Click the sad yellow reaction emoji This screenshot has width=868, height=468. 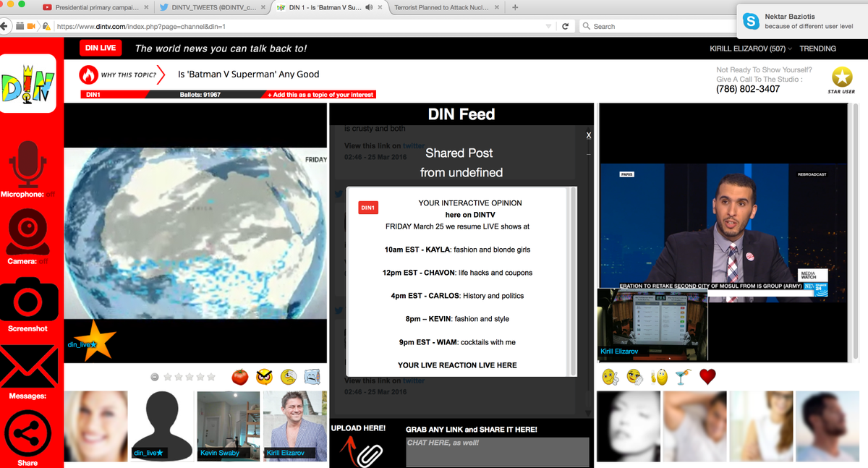(x=288, y=377)
